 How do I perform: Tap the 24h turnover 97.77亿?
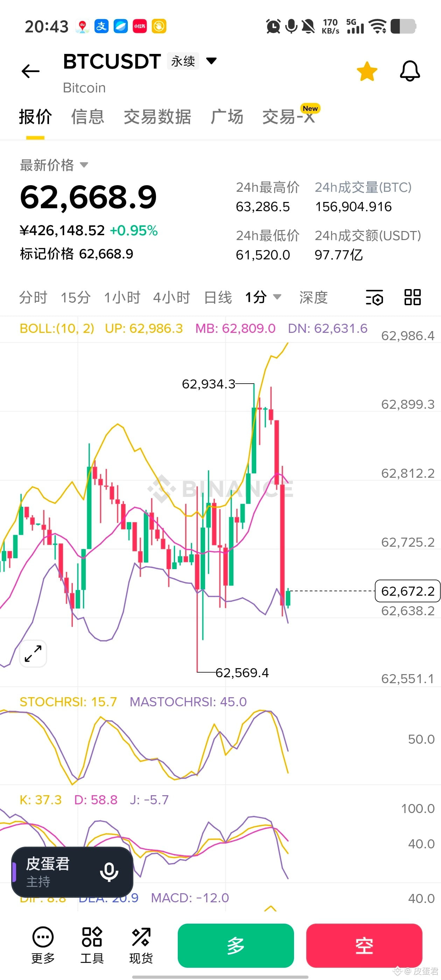click(x=339, y=255)
